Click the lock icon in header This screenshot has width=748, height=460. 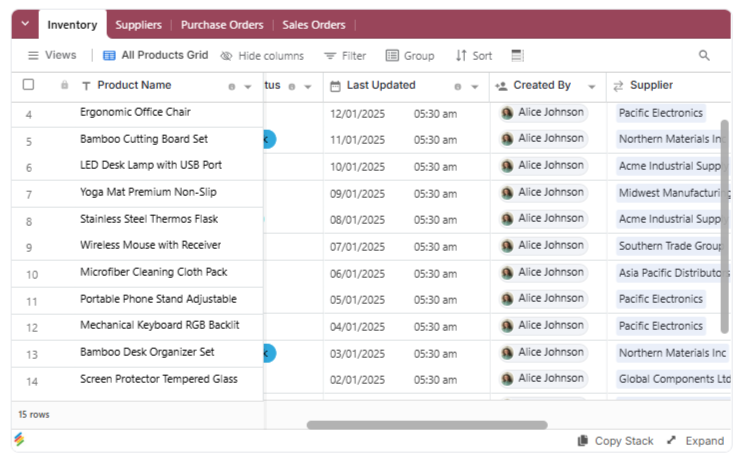pos(64,85)
